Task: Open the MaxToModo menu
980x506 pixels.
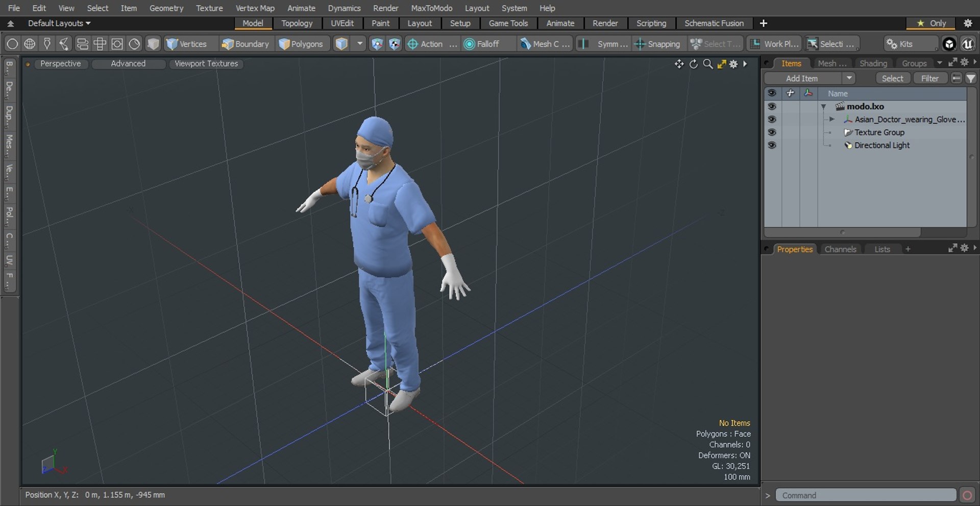Action: click(x=431, y=8)
